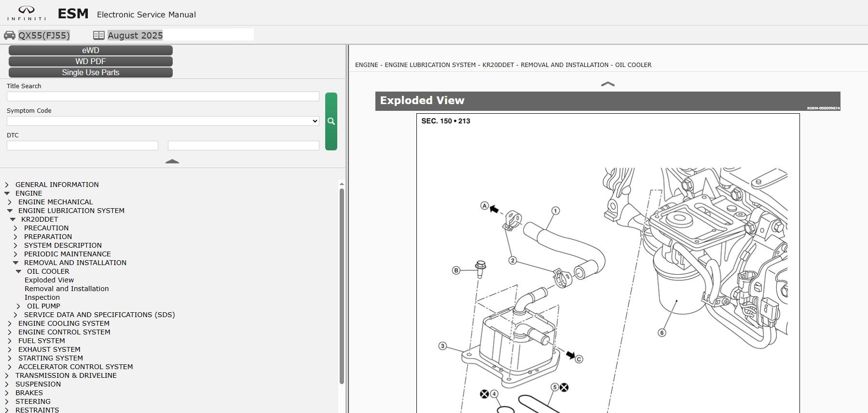This screenshot has height=413, width=868.
Task: Click the car model icon
Action: tap(10, 35)
